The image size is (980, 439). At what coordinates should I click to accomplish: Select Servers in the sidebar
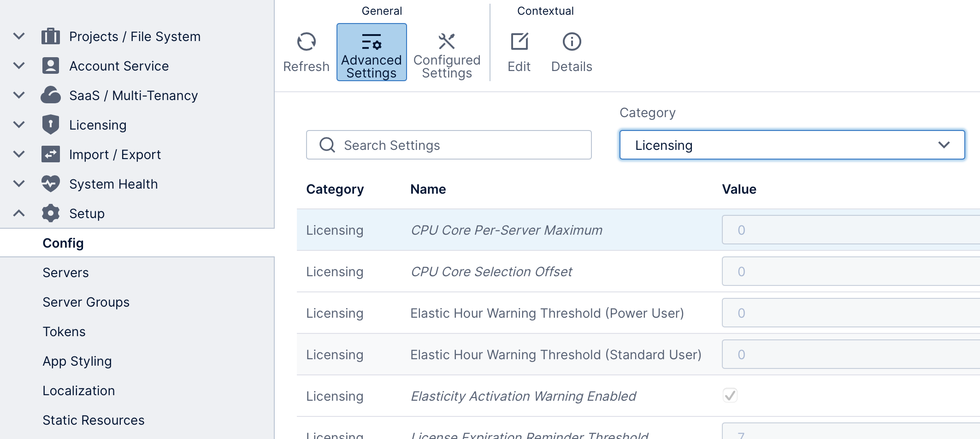[x=65, y=273]
